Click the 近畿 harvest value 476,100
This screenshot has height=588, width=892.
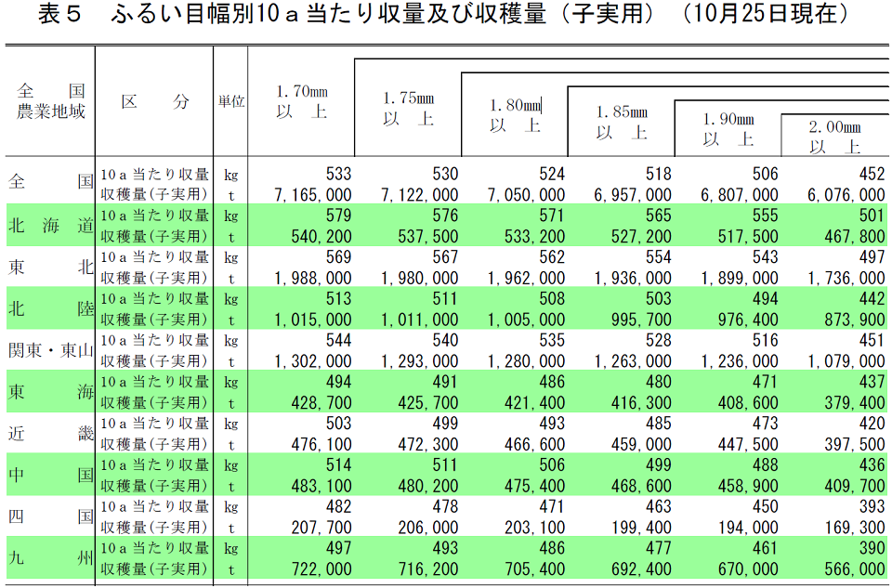click(321, 444)
